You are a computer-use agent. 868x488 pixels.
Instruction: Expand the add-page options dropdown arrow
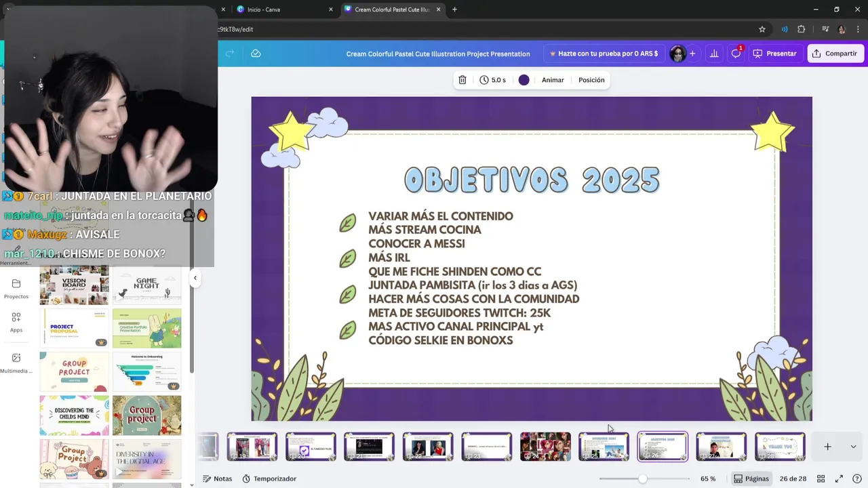click(x=853, y=447)
